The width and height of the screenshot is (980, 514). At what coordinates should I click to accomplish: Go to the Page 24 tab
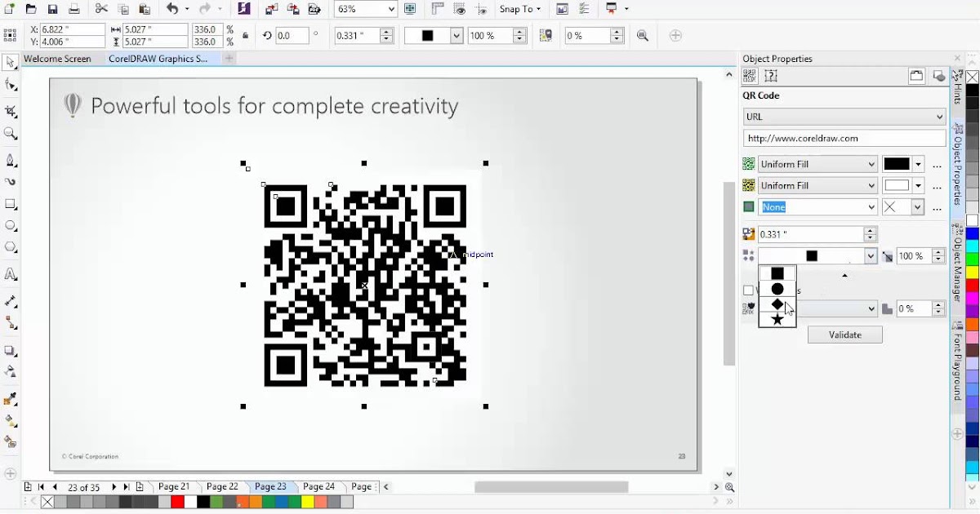[x=318, y=486]
